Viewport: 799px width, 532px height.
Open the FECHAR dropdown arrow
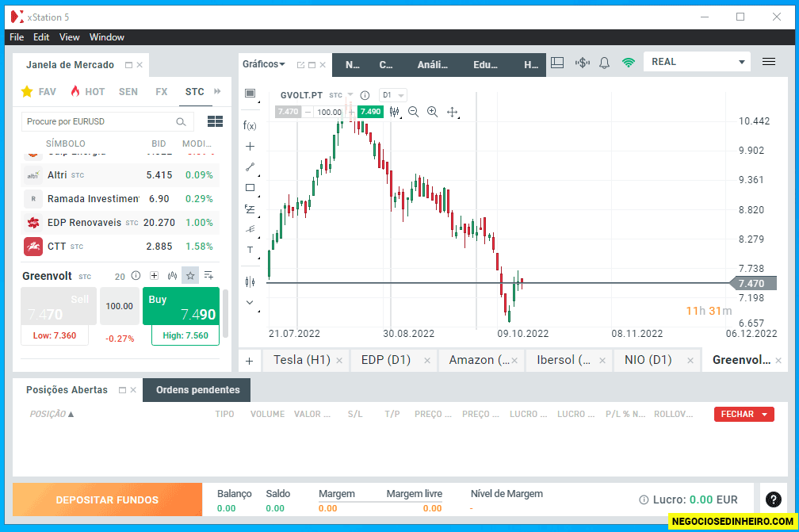(x=764, y=415)
